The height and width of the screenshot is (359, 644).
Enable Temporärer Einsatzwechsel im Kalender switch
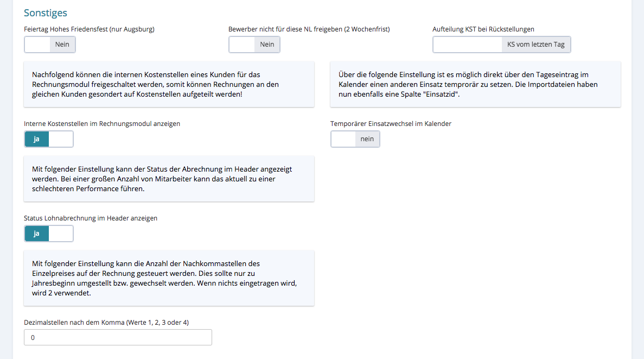(355, 139)
